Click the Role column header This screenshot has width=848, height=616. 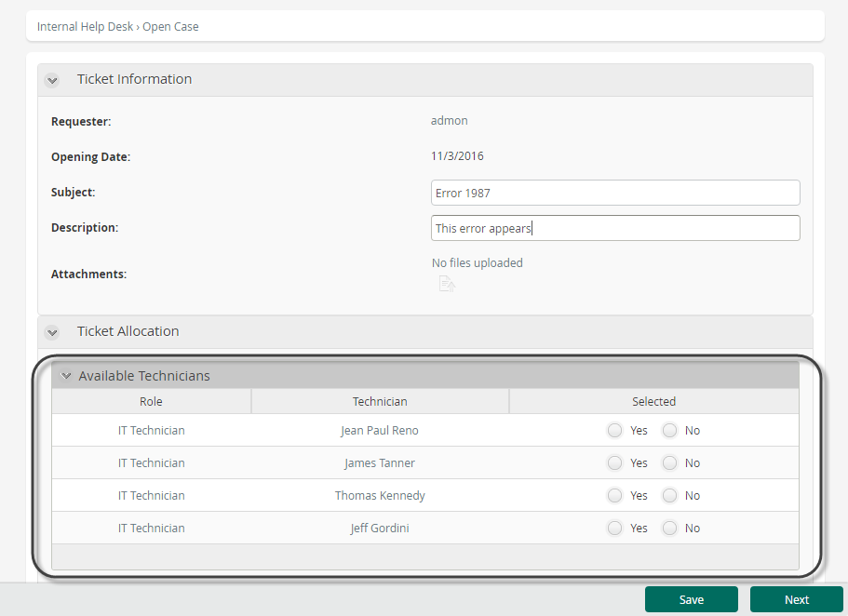pyautogui.click(x=151, y=401)
